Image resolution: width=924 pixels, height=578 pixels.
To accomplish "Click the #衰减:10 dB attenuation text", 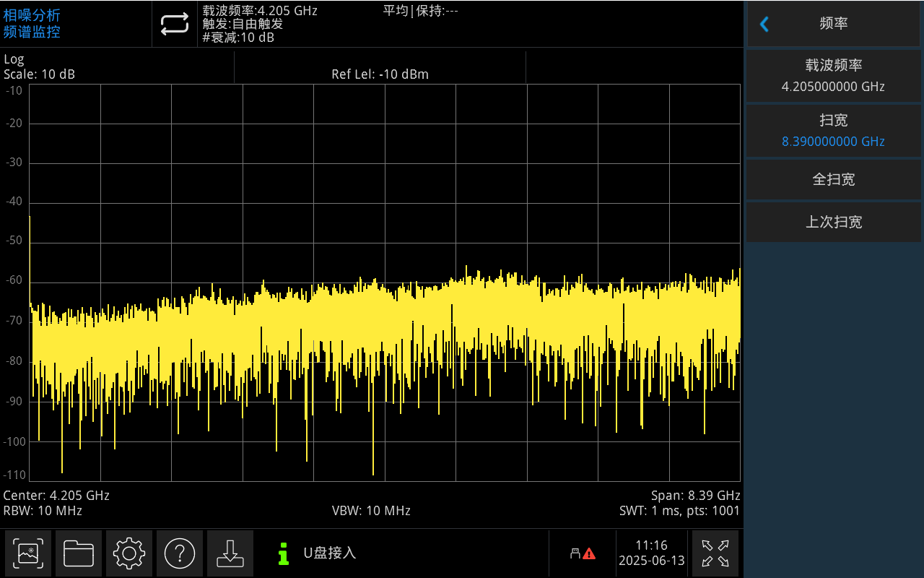I will [238, 38].
